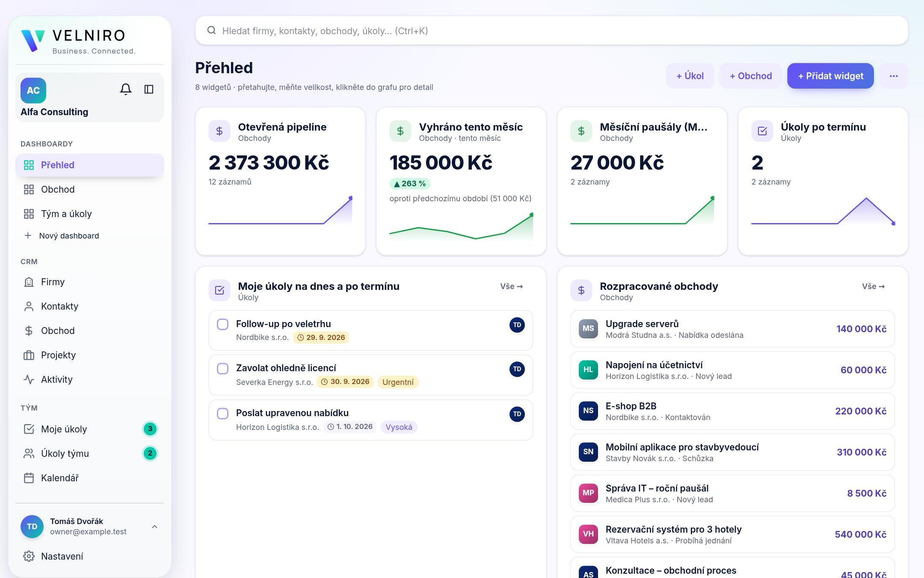Viewport: 924px width, 578px height.
Task: Open Aktivity in the sidebar
Action: (x=90, y=379)
